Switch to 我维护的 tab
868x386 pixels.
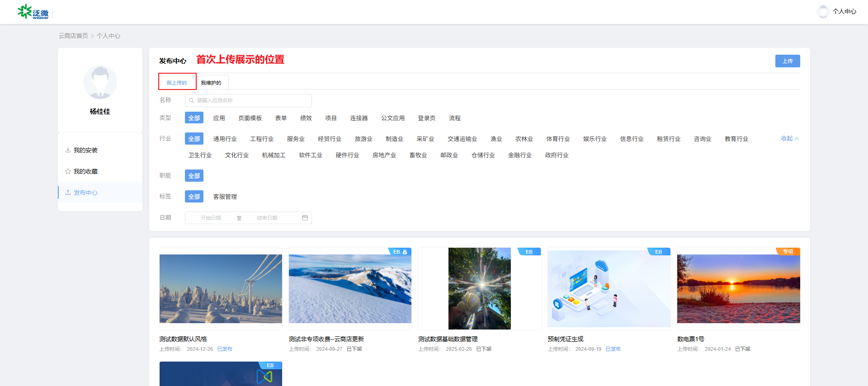211,83
